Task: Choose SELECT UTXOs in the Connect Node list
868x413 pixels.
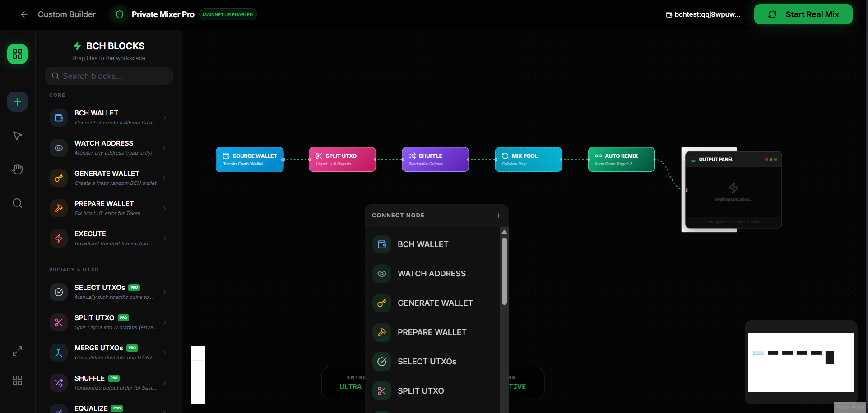Action: [x=427, y=361]
